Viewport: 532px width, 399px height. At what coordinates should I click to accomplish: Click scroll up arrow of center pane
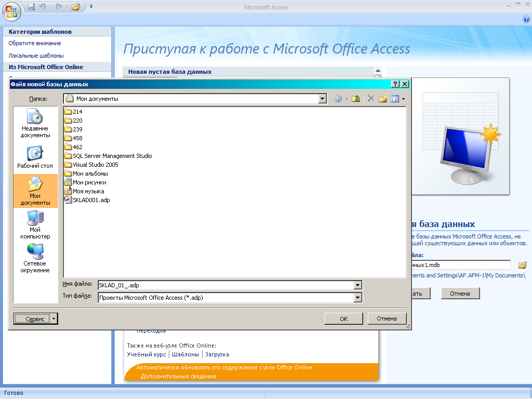pos(378,71)
